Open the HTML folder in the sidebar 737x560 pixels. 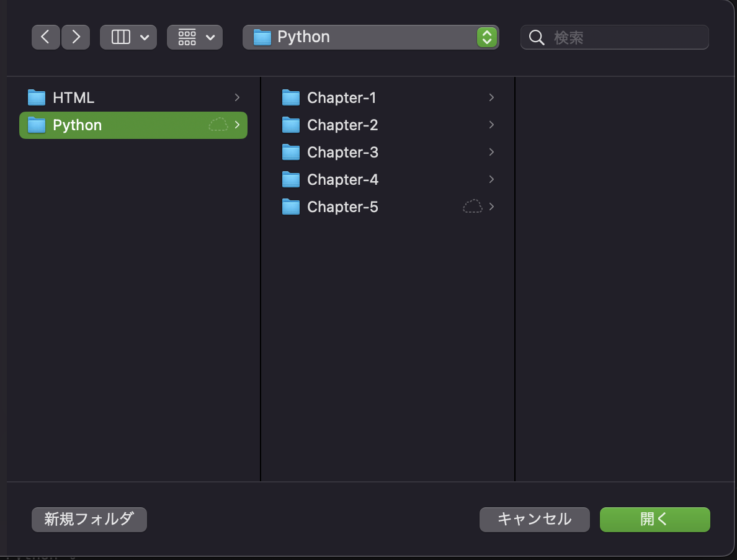[x=73, y=97]
